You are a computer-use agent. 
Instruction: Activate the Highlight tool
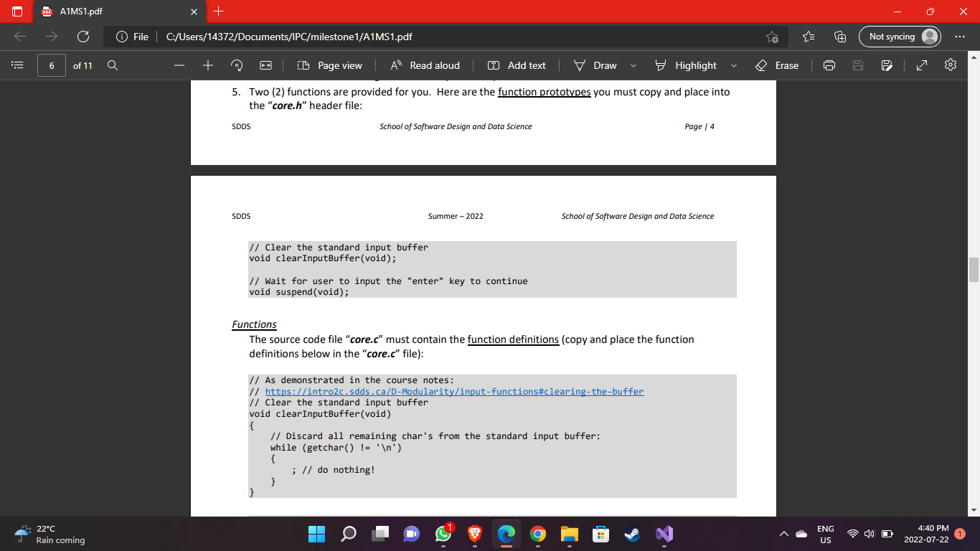(686, 65)
